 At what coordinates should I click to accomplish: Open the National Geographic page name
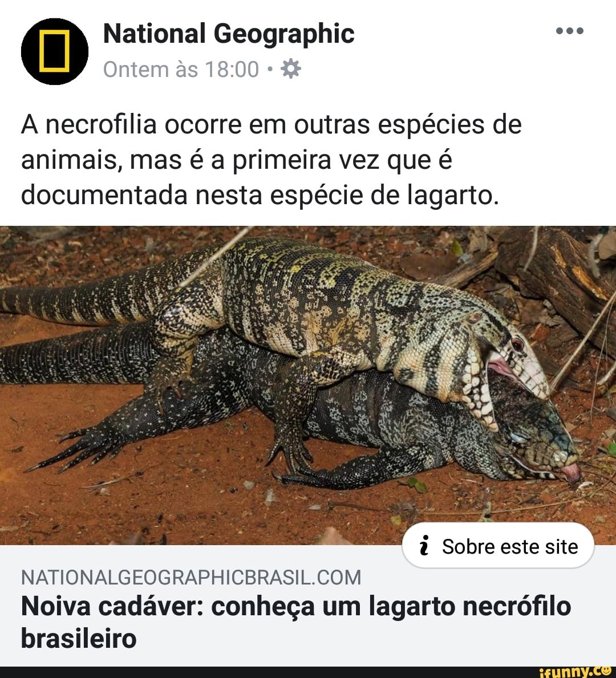(229, 34)
